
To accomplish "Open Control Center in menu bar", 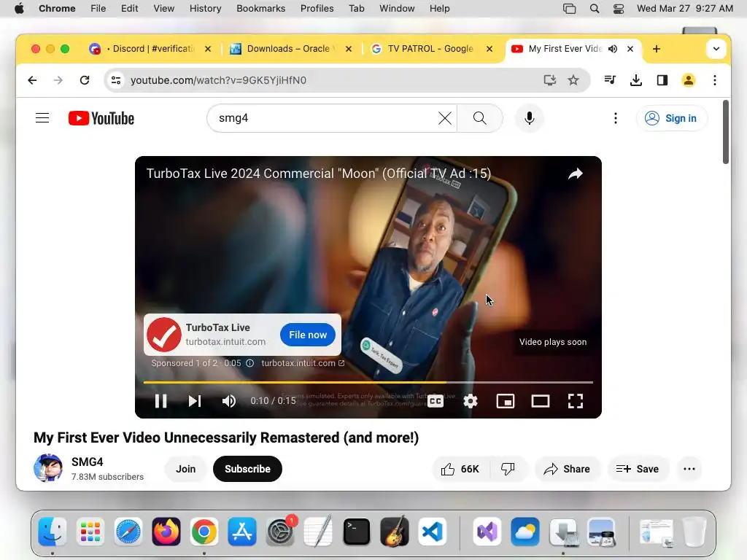I will (x=619, y=9).
